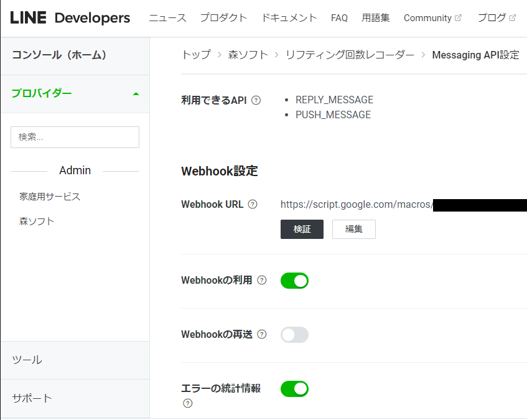Viewport: 527px width, 420px height.
Task: Select the 森ソフト provider in the sidebar
Action: click(37, 222)
